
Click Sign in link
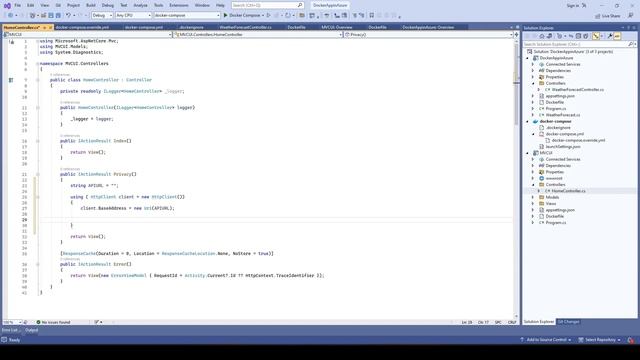coord(572,5)
